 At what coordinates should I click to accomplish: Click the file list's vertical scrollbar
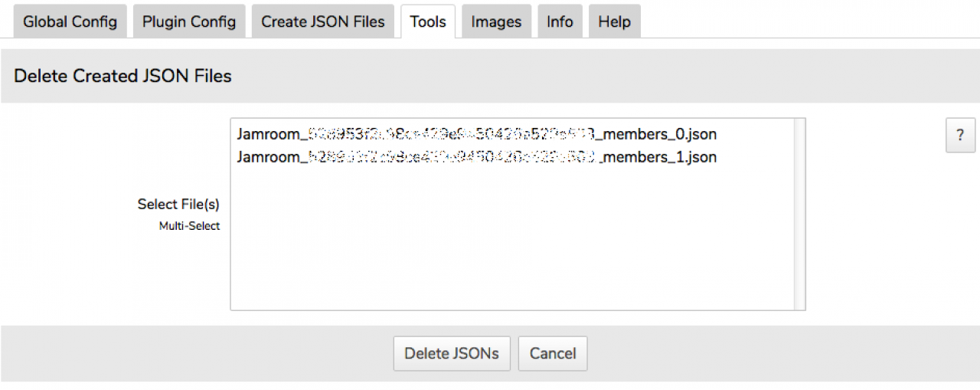coord(799,214)
